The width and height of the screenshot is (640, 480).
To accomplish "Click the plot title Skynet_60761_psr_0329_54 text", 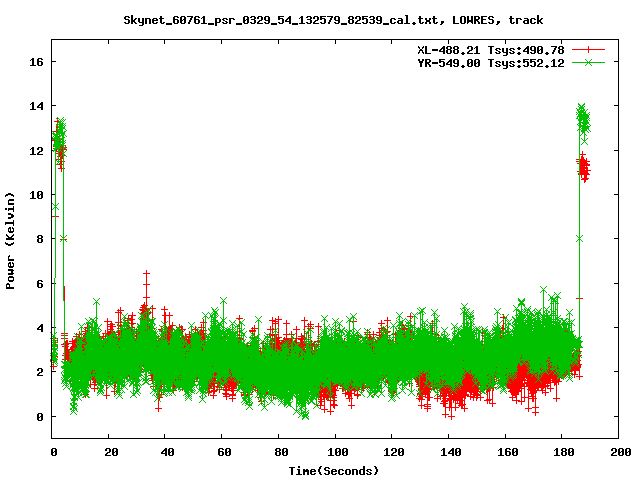I will pos(333,20).
